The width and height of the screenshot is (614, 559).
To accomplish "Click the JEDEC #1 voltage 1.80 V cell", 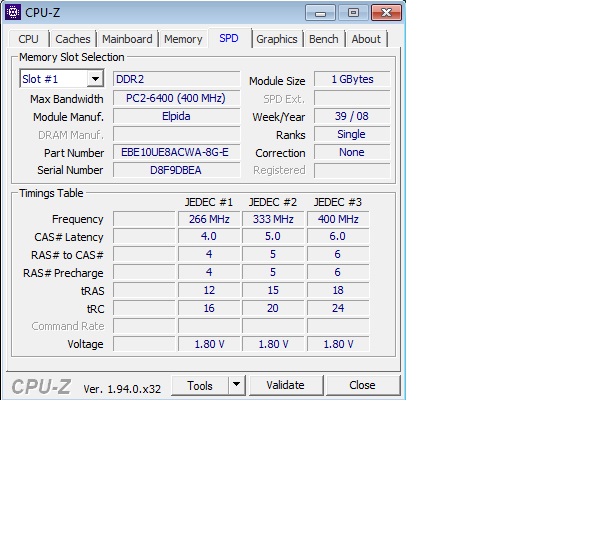I will pyautogui.click(x=209, y=344).
